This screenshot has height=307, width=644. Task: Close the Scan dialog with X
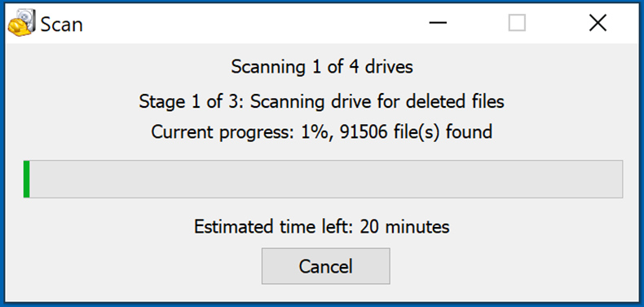coord(598,23)
